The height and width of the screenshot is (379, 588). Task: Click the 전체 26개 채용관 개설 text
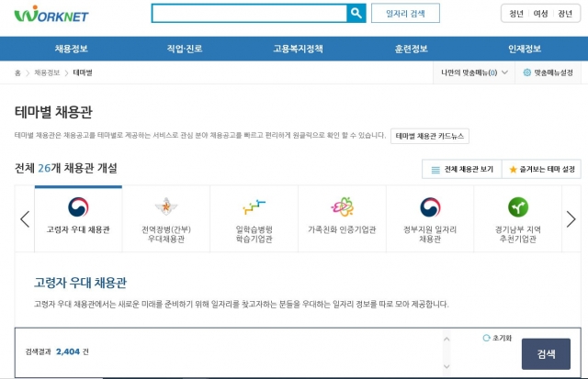[x=65, y=169]
